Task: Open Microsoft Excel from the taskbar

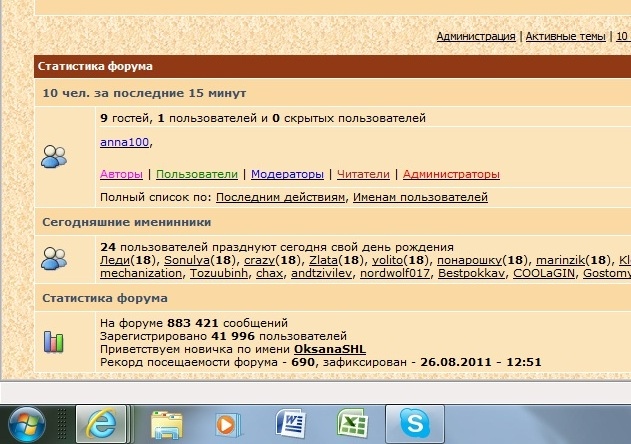Action: tap(349, 424)
